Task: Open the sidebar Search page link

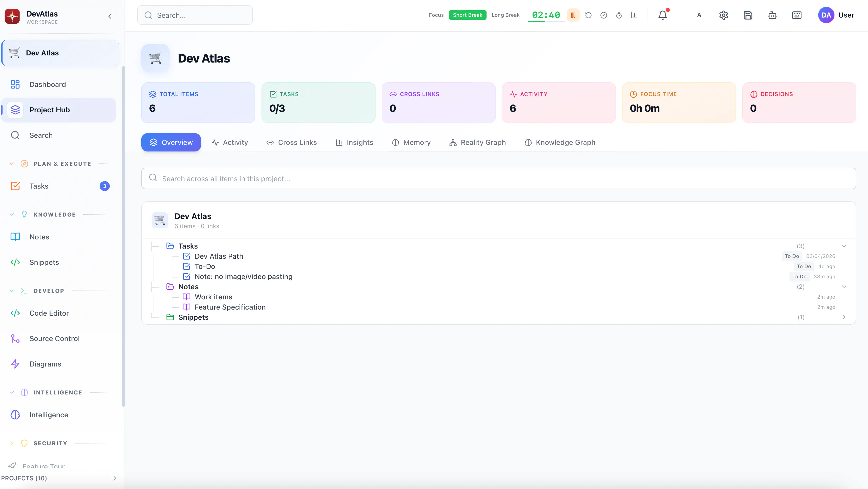Action: click(x=59, y=135)
